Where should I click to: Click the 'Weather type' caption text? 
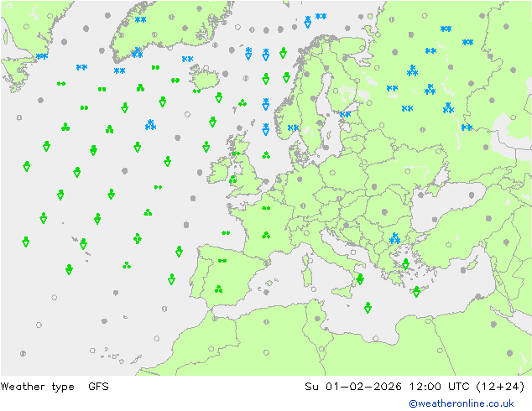(37, 387)
